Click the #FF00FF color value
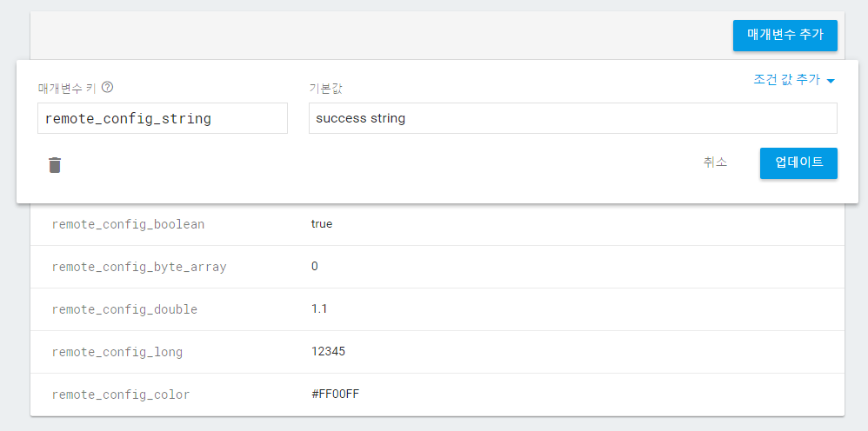Screen dimensions: 868x431 pos(335,395)
